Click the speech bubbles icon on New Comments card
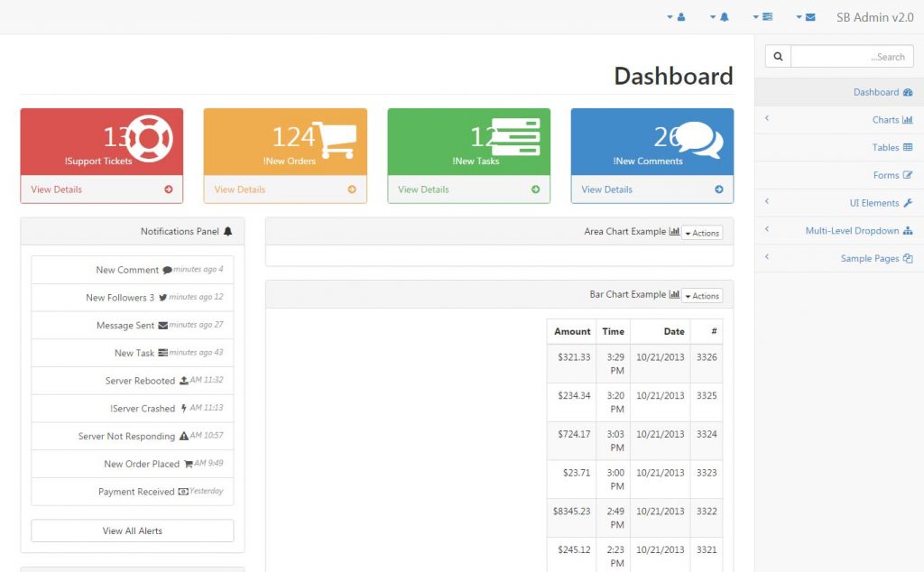 (699, 140)
